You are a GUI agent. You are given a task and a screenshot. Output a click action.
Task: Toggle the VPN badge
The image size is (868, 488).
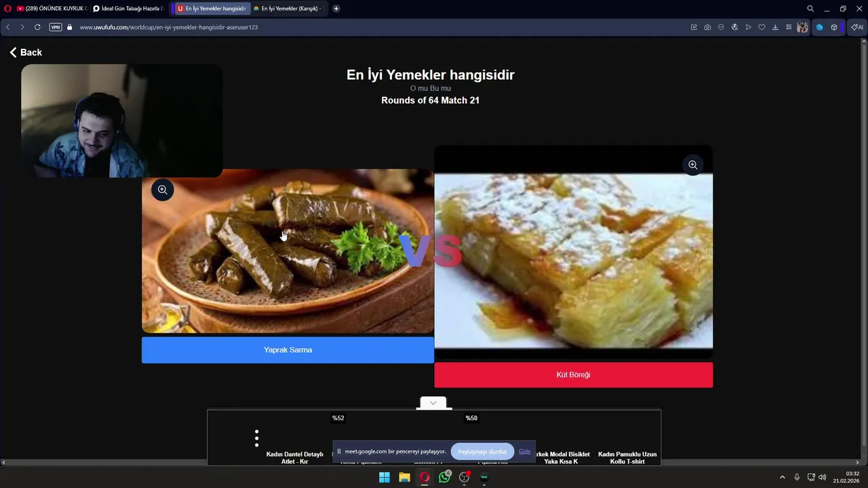pyautogui.click(x=56, y=27)
